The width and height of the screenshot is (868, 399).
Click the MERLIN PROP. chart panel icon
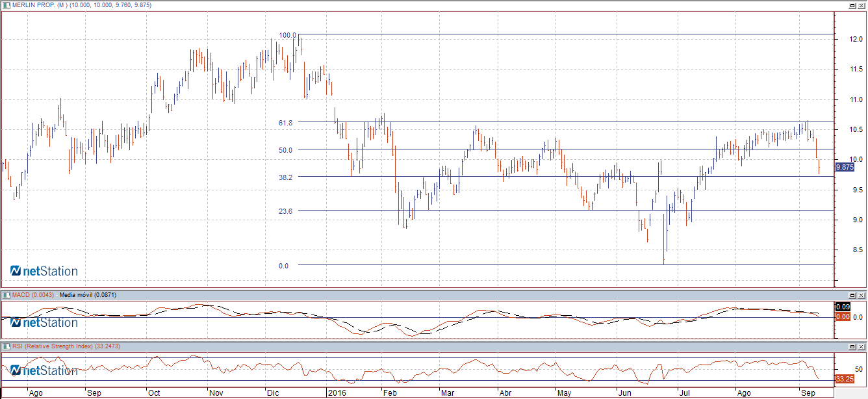click(x=5, y=5)
